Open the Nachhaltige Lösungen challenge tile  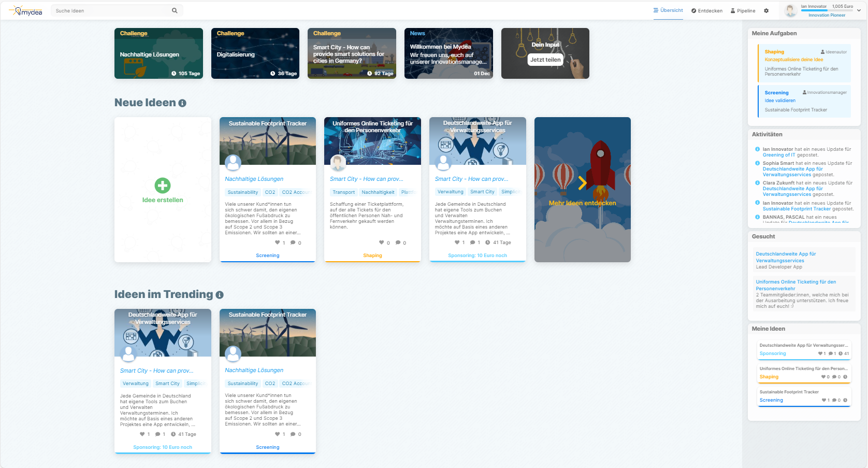(158, 53)
